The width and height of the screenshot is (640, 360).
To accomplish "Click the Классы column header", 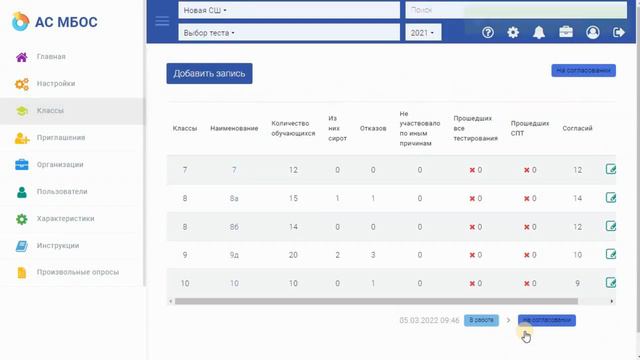I will 185,128.
